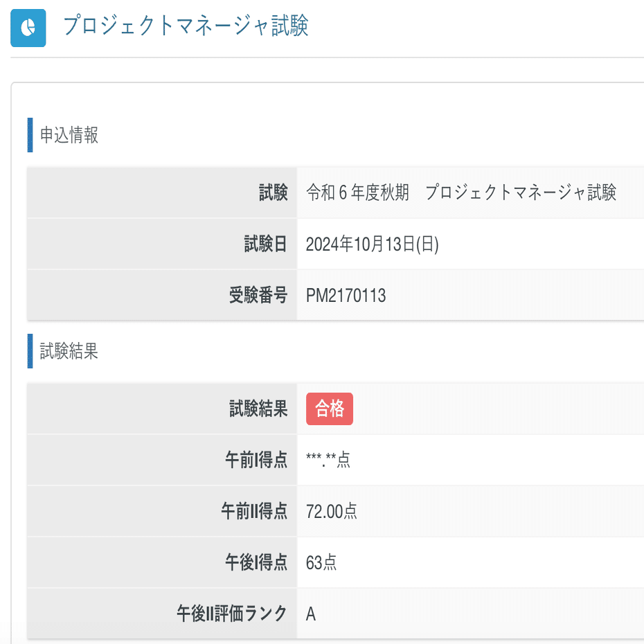Click the red 合格 badge
Viewport: 644px width, 644px height.
pyautogui.click(x=330, y=409)
